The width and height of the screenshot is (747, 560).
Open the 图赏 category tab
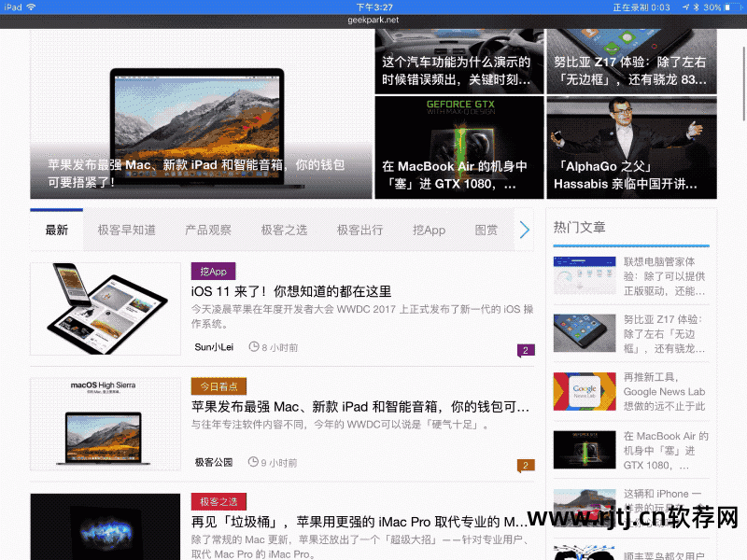(x=487, y=228)
